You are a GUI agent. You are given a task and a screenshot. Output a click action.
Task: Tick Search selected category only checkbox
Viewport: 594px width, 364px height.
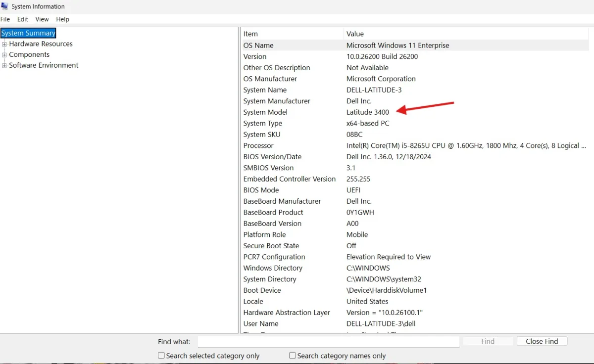pos(161,356)
